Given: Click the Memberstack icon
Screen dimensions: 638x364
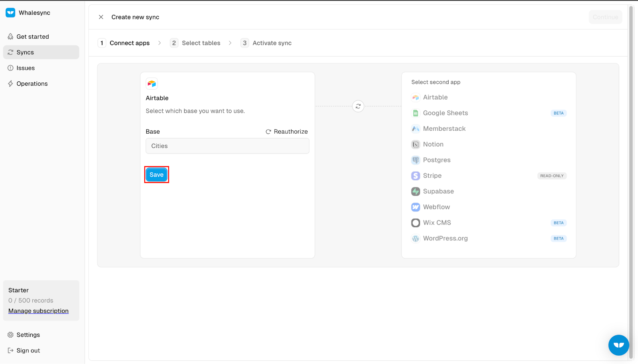Looking at the screenshot, I should click(415, 129).
